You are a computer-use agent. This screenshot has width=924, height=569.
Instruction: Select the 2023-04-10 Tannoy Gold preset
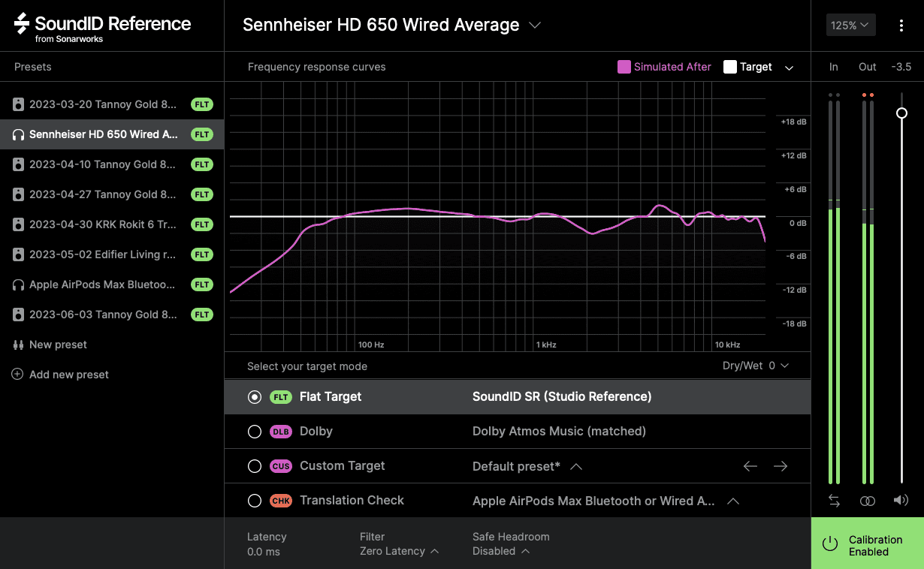[112, 164]
